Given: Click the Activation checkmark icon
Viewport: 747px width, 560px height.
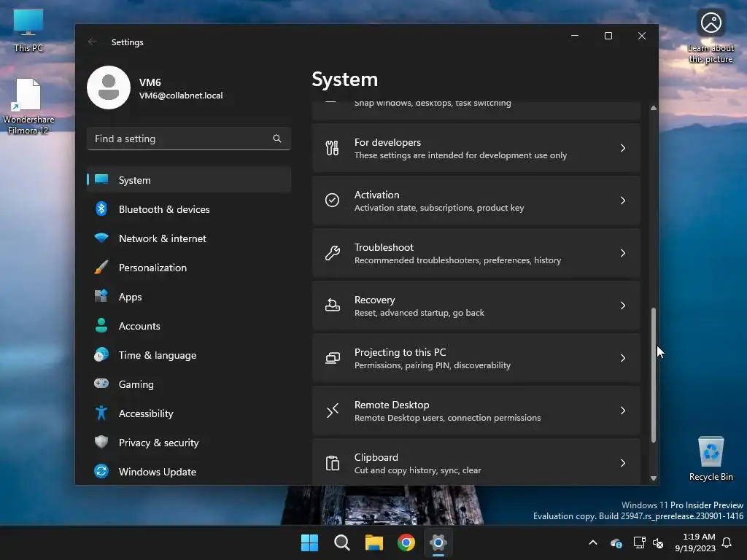Looking at the screenshot, I should point(332,200).
